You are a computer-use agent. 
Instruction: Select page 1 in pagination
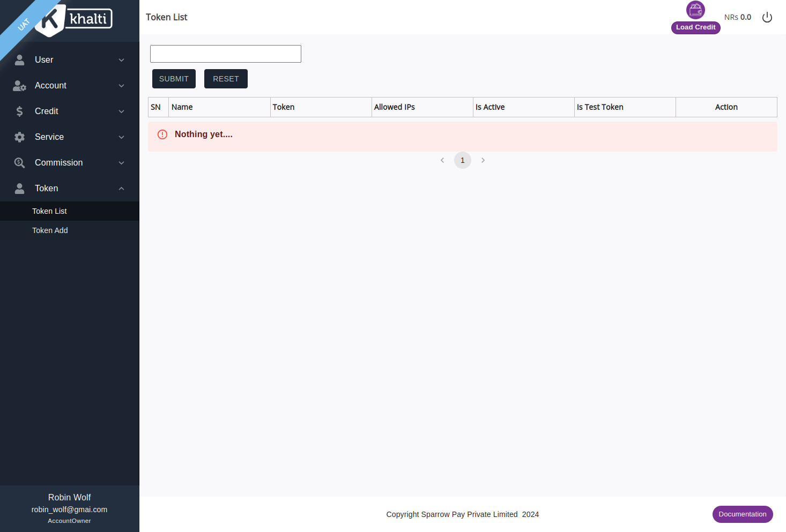(463, 160)
